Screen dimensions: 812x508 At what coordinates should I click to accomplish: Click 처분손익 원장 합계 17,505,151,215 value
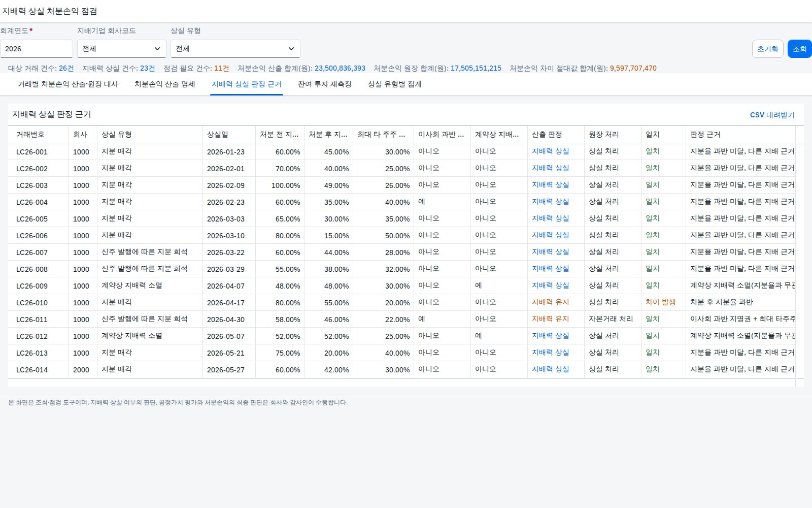476,68
